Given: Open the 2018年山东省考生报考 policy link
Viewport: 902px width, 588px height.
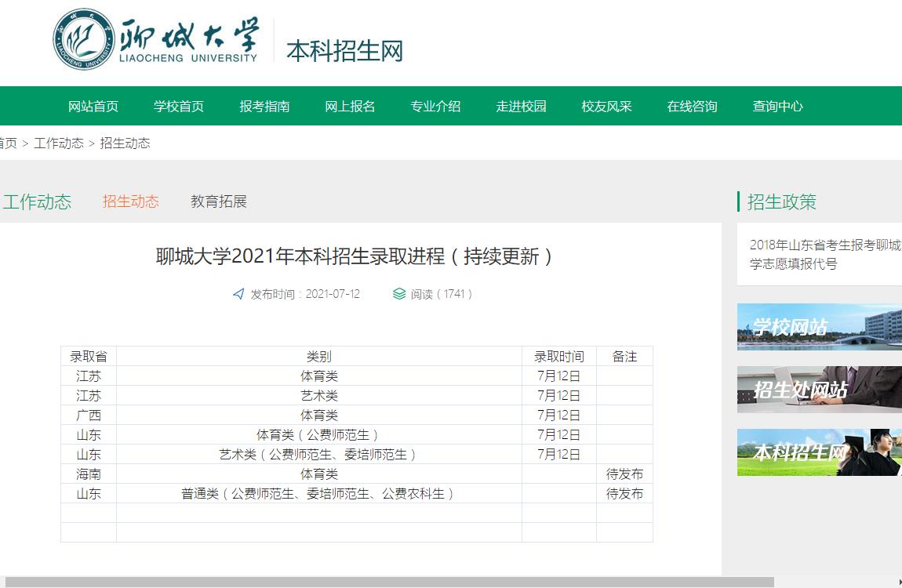Looking at the screenshot, I should [x=825, y=254].
